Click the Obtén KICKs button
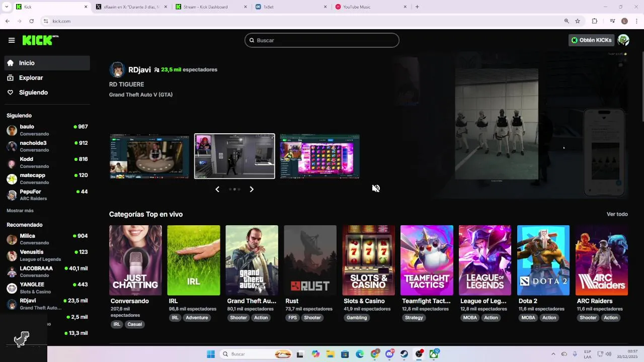The image size is (644, 362). [x=591, y=40]
